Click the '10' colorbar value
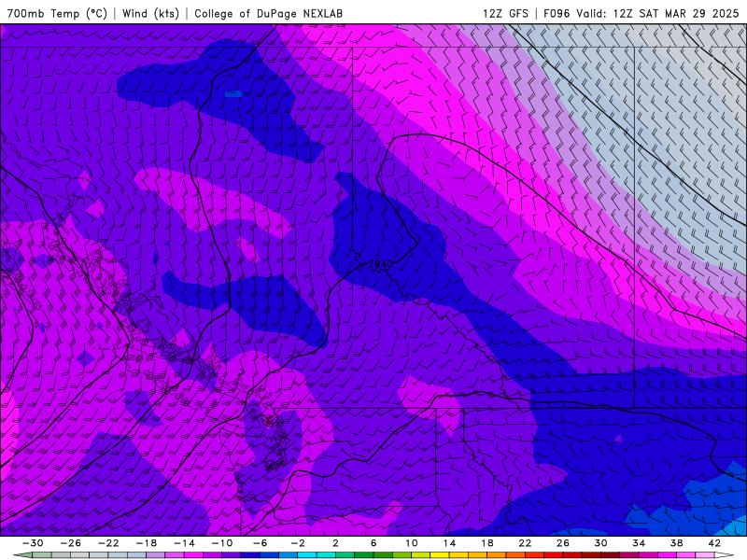Viewport: 747px width, 560px height. tap(412, 543)
